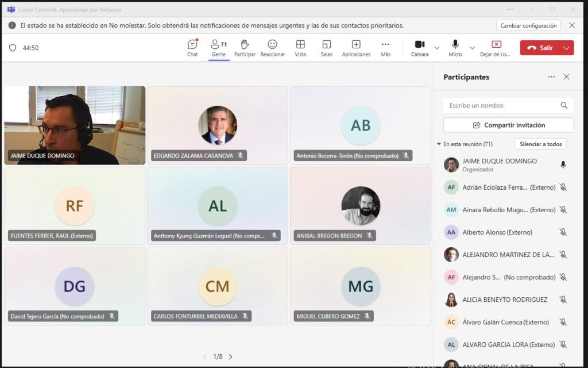Screen dimensions: 588x368
Task: Select participant JAIME DUQUE DOMINGO in list
Action: (x=506, y=165)
